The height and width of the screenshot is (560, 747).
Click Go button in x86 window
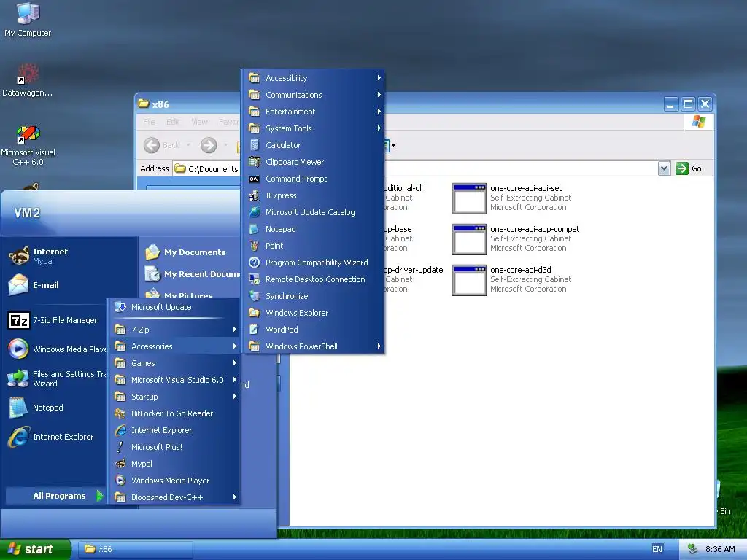coord(689,168)
